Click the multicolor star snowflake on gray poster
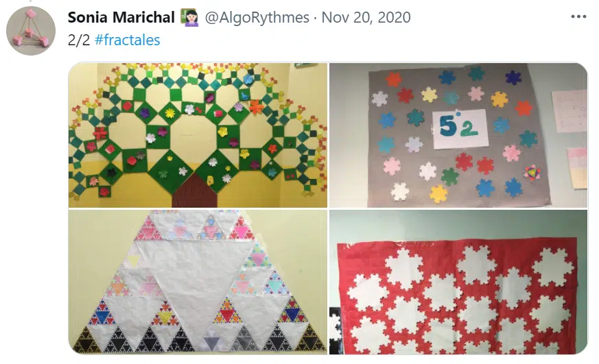This screenshot has height=364, width=599. click(x=531, y=173)
